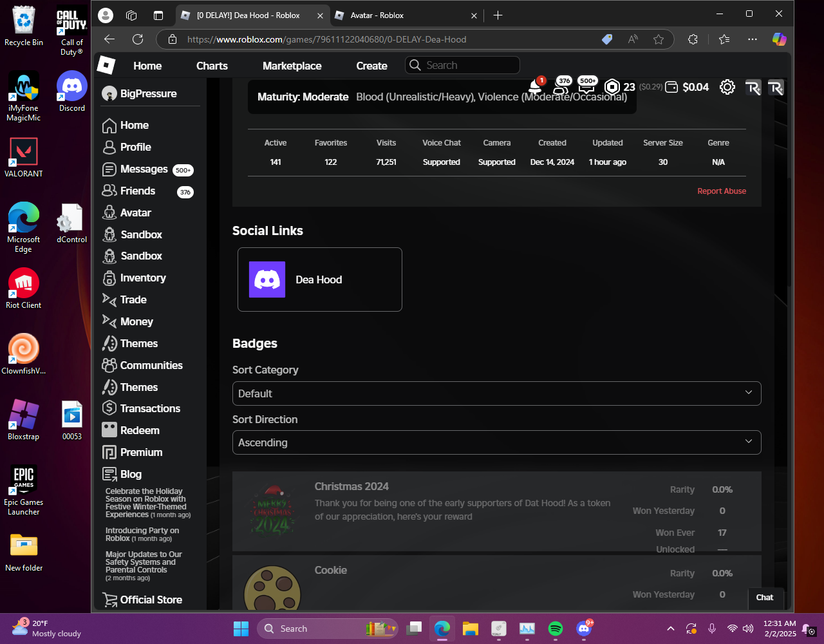The height and width of the screenshot is (644, 824).
Task: Open Spotify from the taskbar
Action: (x=556, y=629)
